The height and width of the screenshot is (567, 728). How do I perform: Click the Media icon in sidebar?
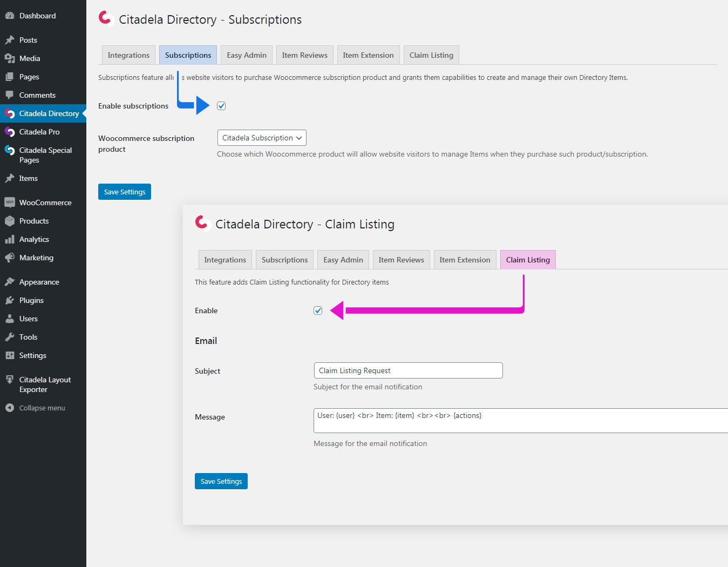[x=10, y=58]
